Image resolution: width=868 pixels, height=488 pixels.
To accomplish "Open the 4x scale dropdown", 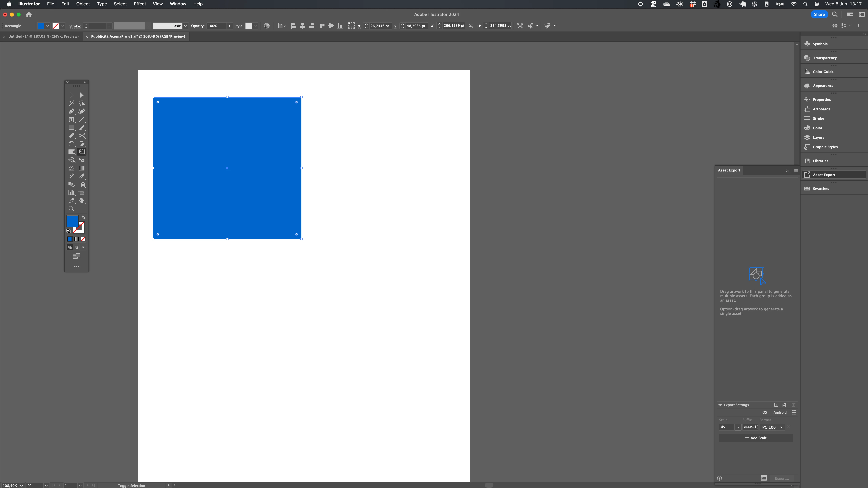I will pyautogui.click(x=738, y=427).
